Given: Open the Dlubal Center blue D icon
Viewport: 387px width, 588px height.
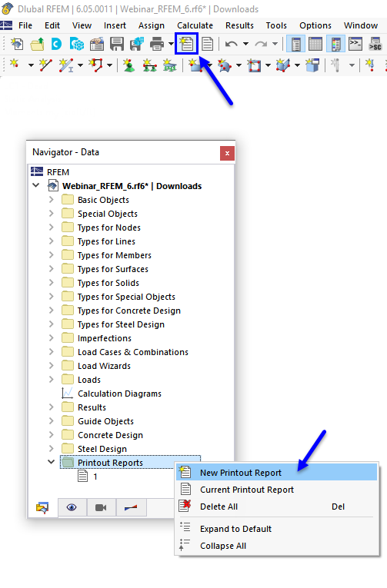Looking at the screenshot, I should pos(57,44).
